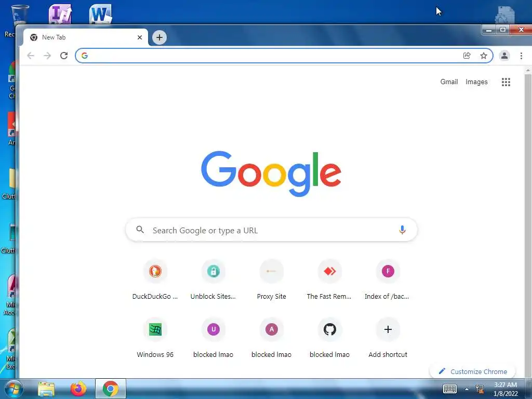Focus the Search Google or type a URL box
The width and height of the screenshot is (532, 399).
pos(271,230)
